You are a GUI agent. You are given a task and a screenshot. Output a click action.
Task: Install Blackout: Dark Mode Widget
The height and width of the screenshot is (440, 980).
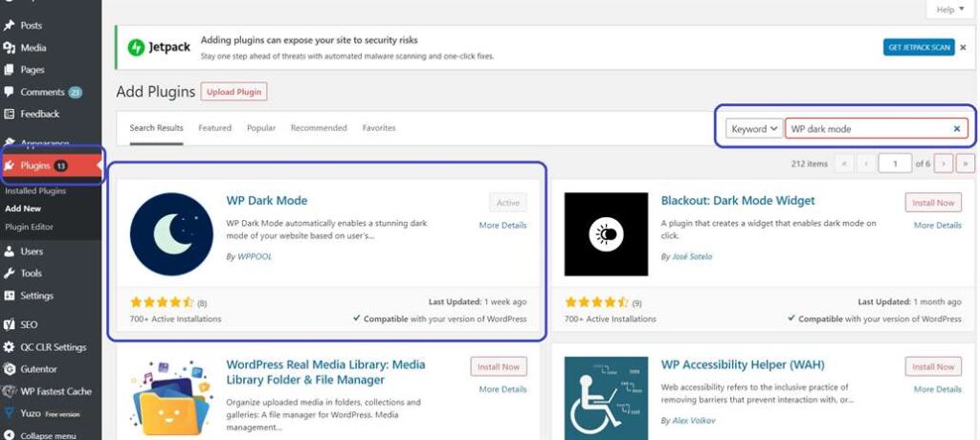[x=933, y=203]
